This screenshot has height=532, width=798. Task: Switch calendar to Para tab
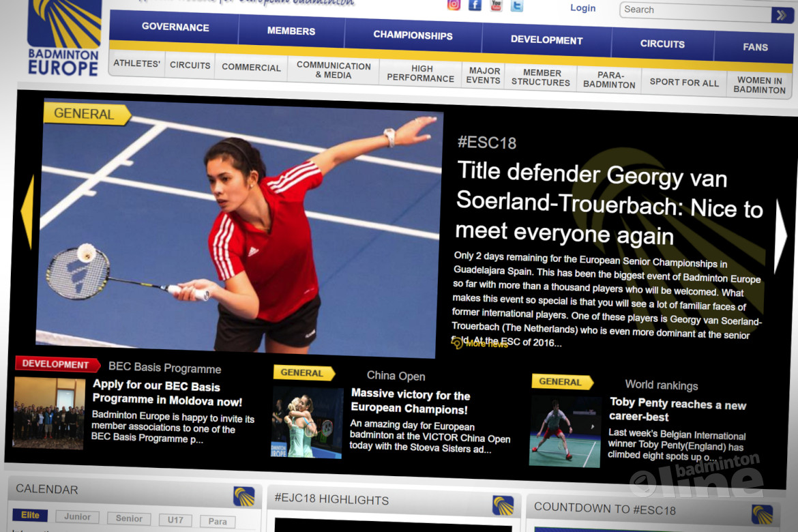click(218, 522)
